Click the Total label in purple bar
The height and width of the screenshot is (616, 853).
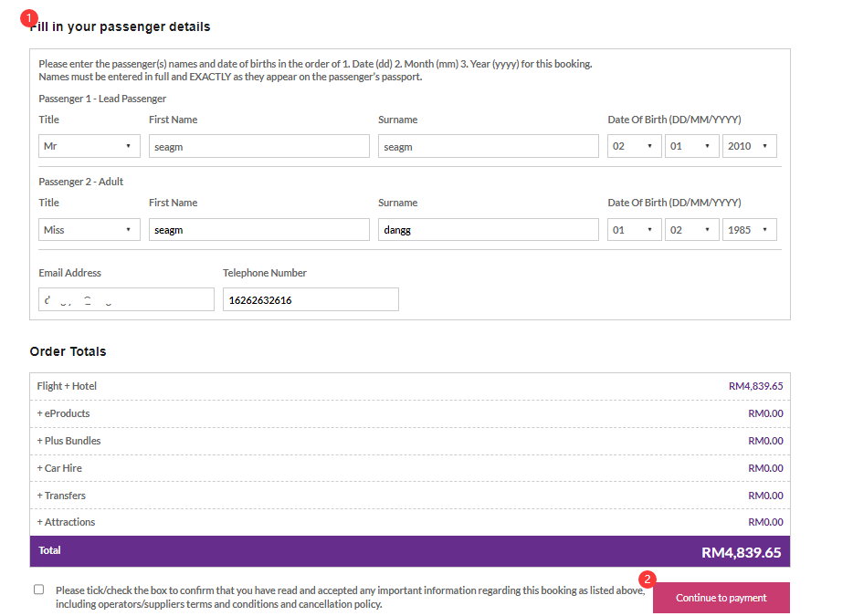tap(49, 550)
